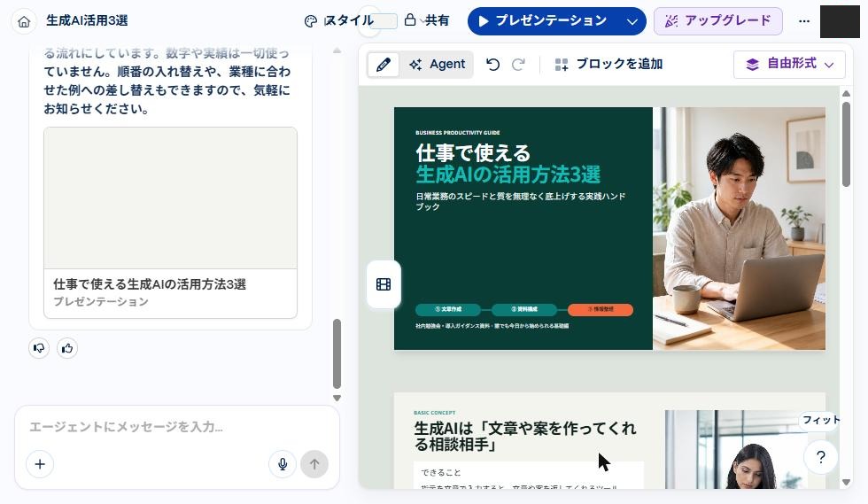
Task: Open the filmstrip slide panel icon
Action: [384, 284]
